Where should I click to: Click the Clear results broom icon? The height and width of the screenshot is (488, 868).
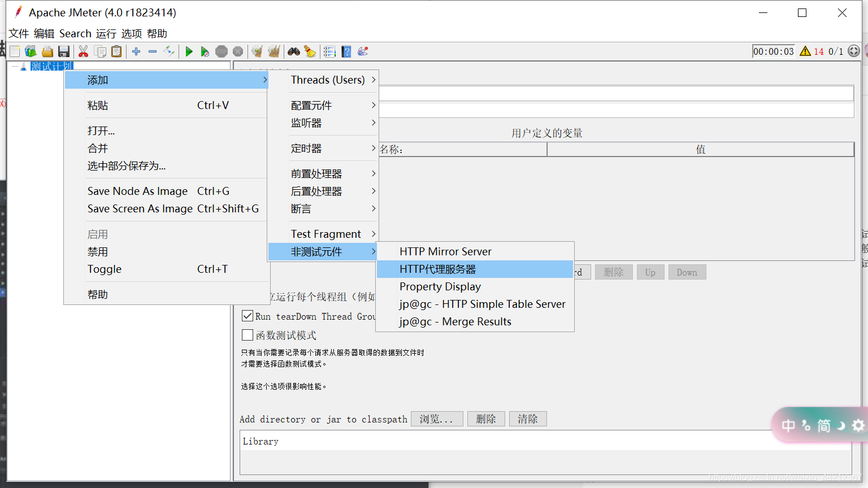click(257, 51)
